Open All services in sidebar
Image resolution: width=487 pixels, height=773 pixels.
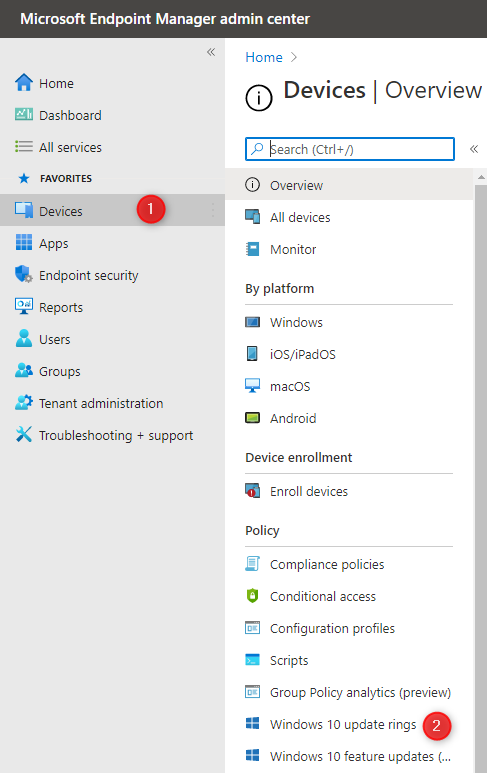click(x=70, y=147)
